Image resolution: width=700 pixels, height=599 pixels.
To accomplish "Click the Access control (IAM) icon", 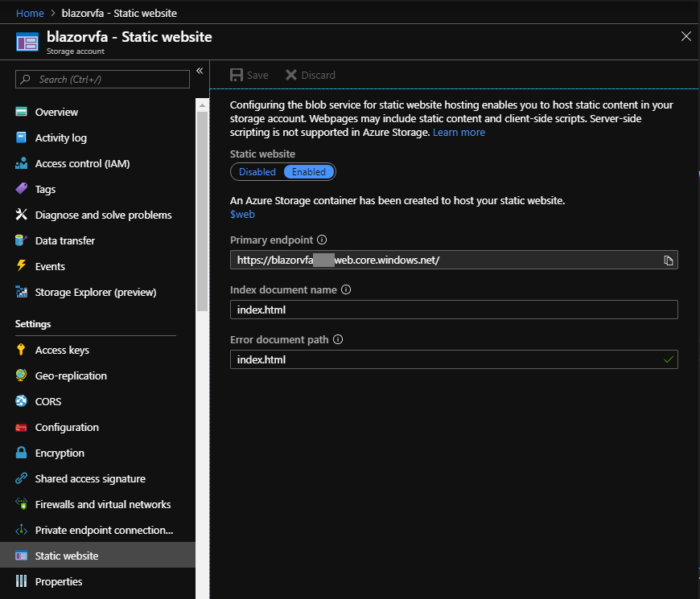I will tap(21, 163).
